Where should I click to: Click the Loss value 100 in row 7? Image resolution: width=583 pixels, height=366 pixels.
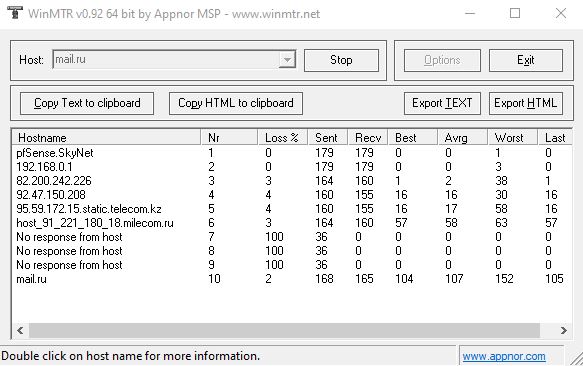(274, 237)
